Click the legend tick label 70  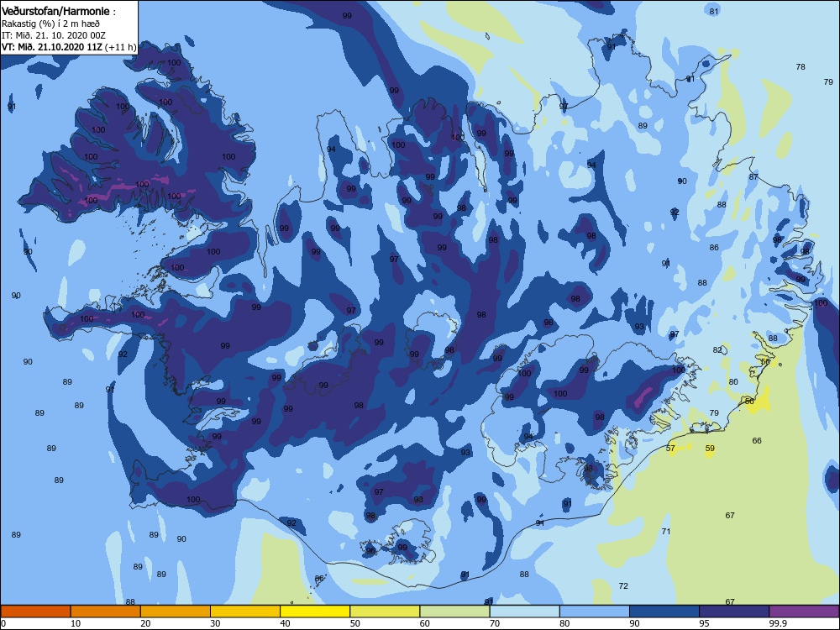(x=495, y=623)
